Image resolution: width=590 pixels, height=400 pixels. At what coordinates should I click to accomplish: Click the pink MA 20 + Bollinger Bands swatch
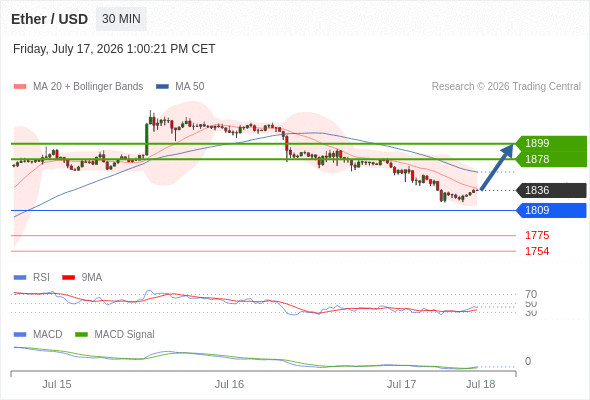(x=20, y=87)
